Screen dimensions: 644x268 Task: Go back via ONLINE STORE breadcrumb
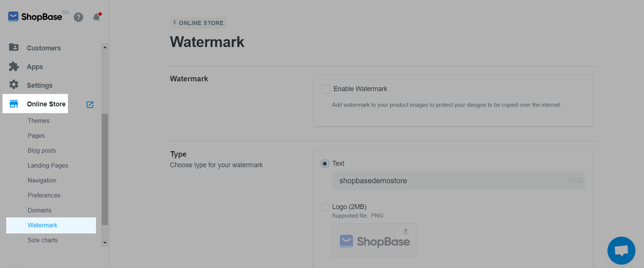[x=198, y=23]
